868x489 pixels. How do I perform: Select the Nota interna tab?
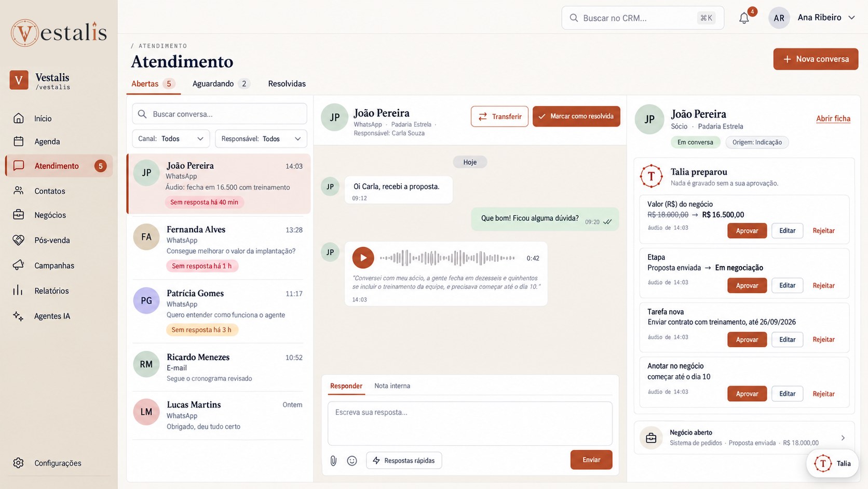[x=392, y=386]
